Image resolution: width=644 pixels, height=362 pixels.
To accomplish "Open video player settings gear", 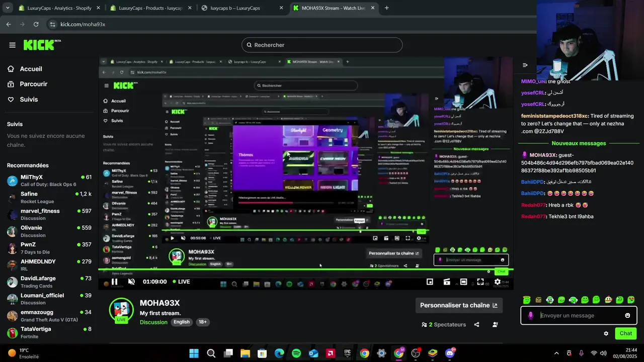I will coord(498,282).
